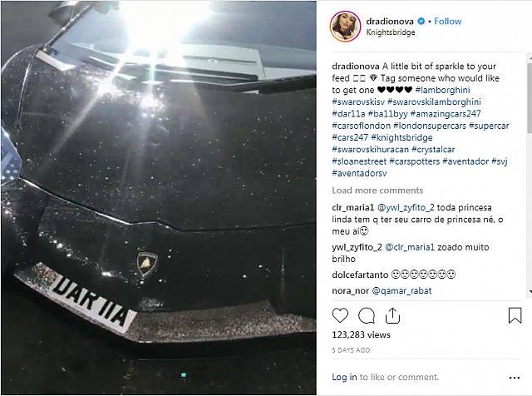The height and width of the screenshot is (396, 532).
Task: Open the Knightsbridge location link
Action: [x=391, y=32]
